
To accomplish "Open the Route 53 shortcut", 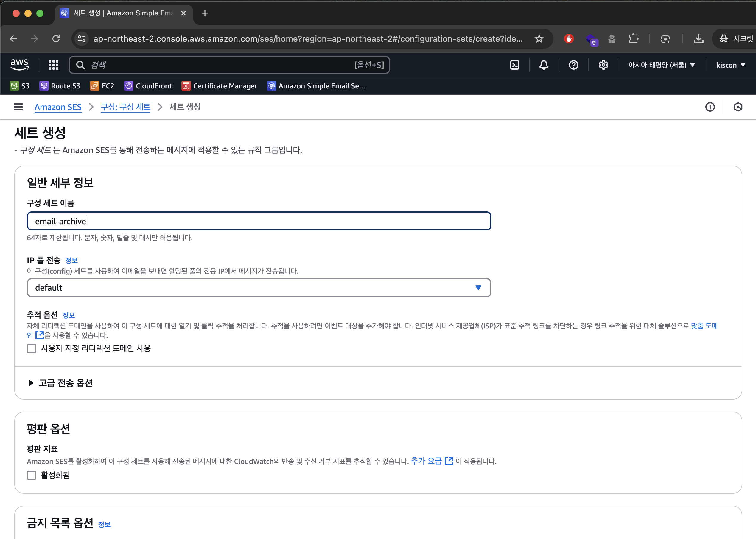I will click(x=60, y=86).
